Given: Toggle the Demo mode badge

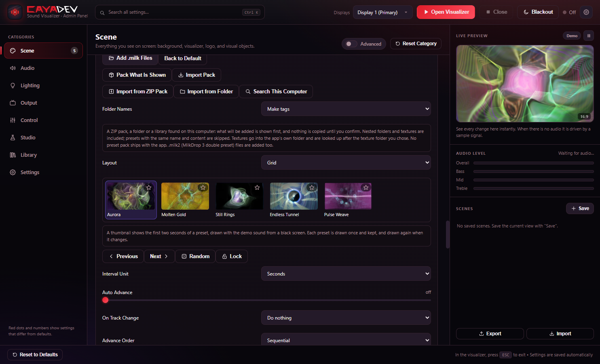Looking at the screenshot, I should coord(572,36).
